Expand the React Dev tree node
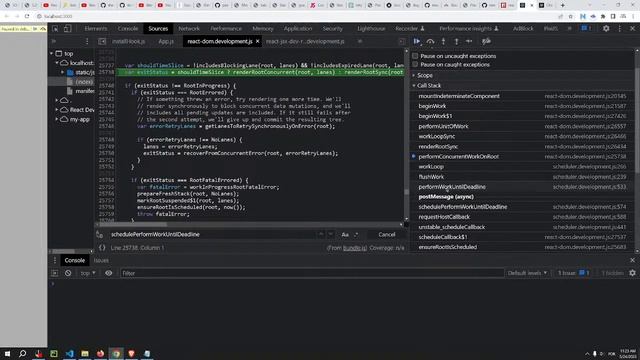 pos(57,110)
